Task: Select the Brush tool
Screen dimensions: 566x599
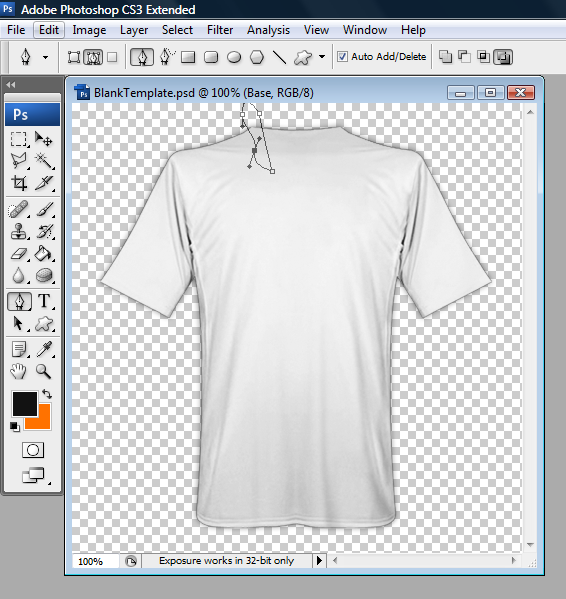Action: pos(44,209)
